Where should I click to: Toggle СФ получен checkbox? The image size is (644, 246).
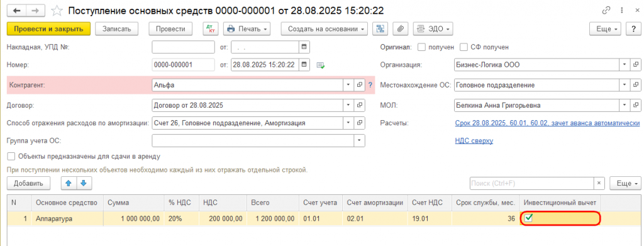464,47
